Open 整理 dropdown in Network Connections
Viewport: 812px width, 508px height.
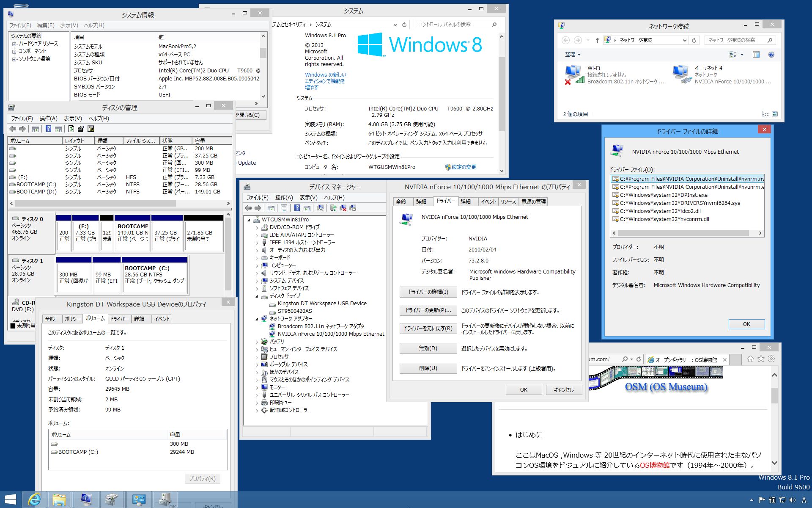(573, 55)
